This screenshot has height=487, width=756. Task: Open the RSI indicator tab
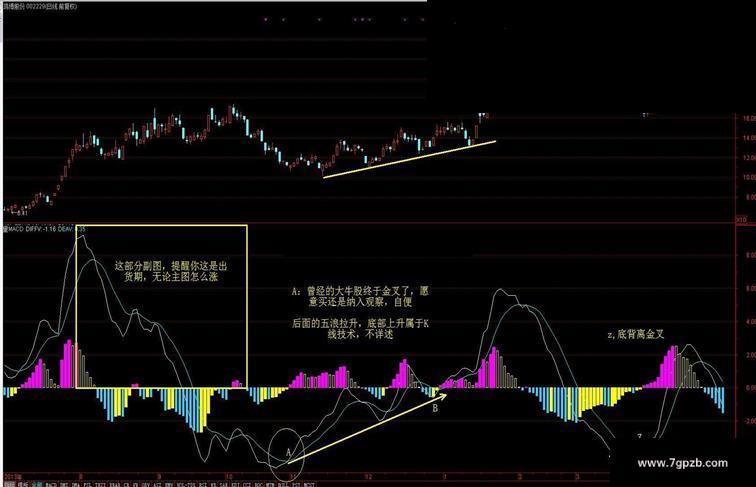201,484
